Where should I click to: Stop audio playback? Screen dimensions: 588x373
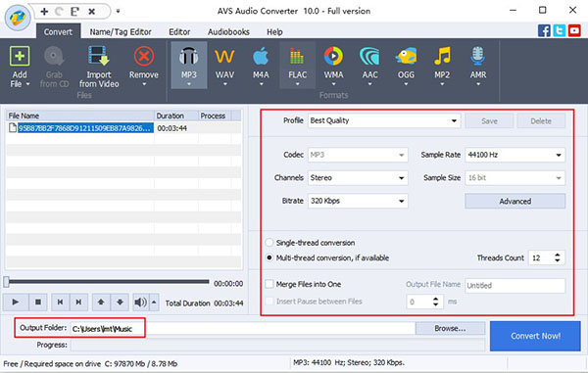38,302
